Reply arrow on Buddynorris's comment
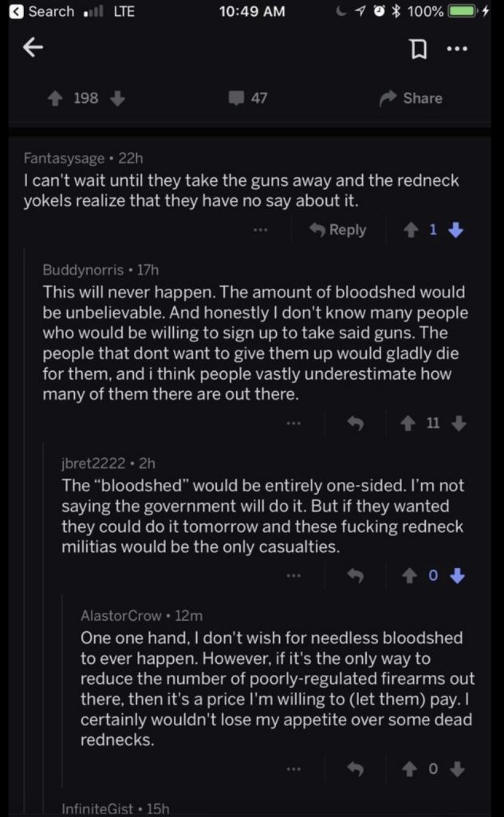Viewport: 504px width, 817px height. tap(356, 424)
